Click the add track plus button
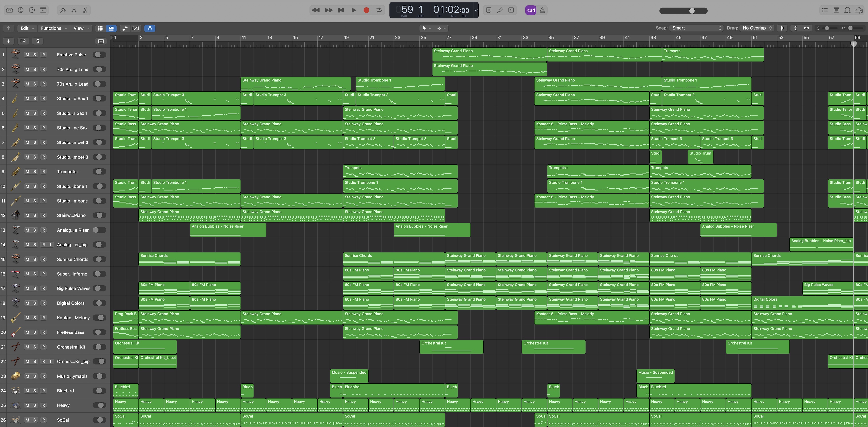The image size is (868, 427). click(8, 41)
